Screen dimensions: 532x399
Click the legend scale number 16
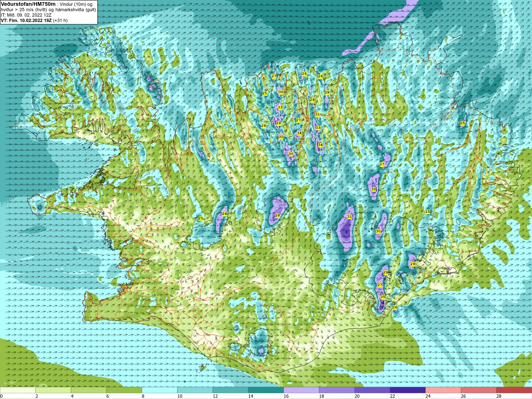pyautogui.click(x=286, y=396)
